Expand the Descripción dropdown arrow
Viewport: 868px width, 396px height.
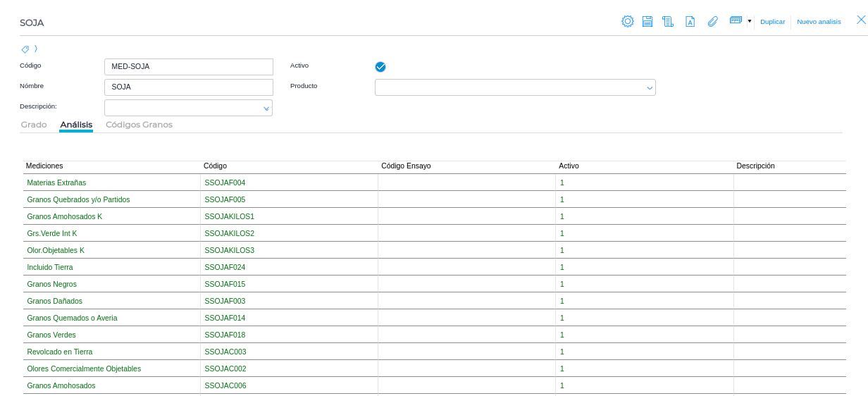(266, 109)
